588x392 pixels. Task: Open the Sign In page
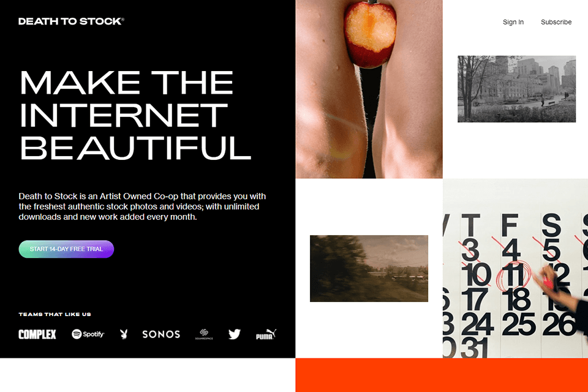pos(513,22)
